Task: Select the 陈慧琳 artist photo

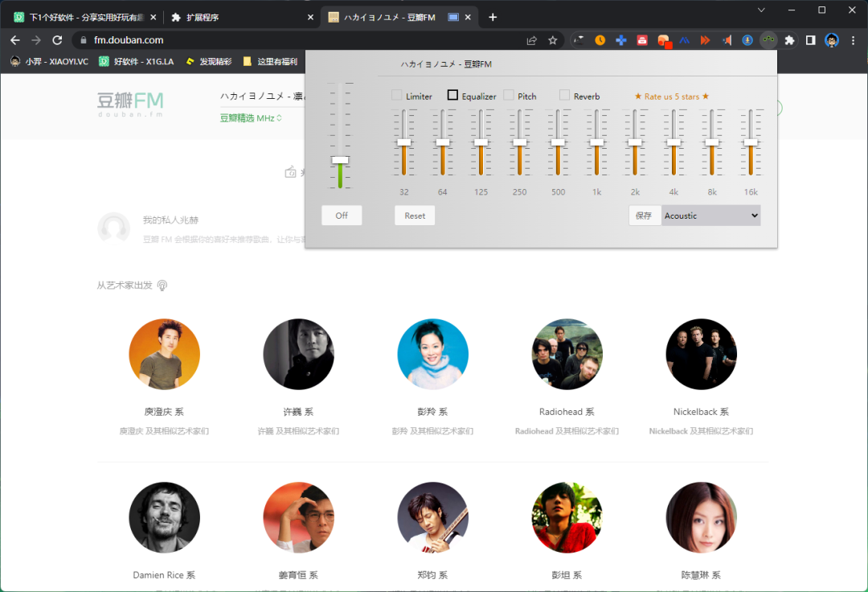Action: [x=702, y=517]
